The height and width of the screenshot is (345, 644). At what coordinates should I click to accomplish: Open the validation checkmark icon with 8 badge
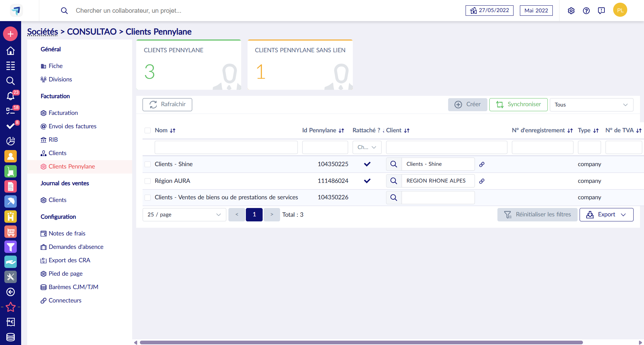point(10,126)
